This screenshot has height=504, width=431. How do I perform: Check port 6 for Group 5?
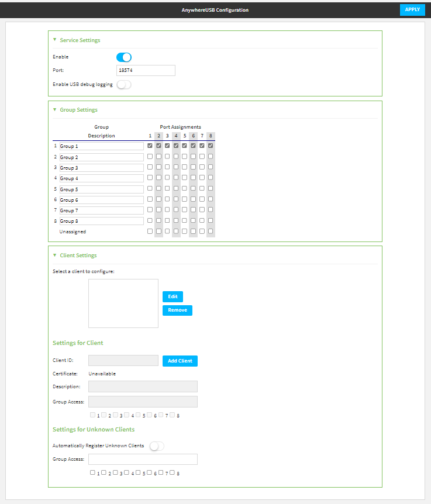(x=193, y=188)
